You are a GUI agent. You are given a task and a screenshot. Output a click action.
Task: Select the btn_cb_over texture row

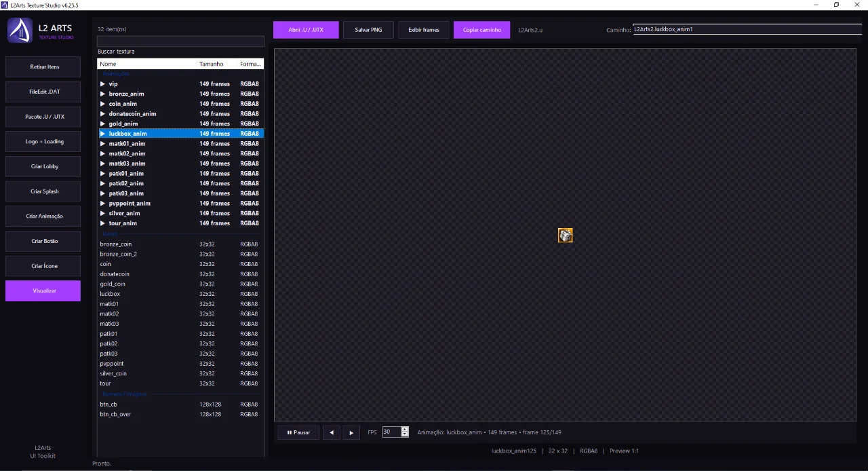(x=180, y=414)
